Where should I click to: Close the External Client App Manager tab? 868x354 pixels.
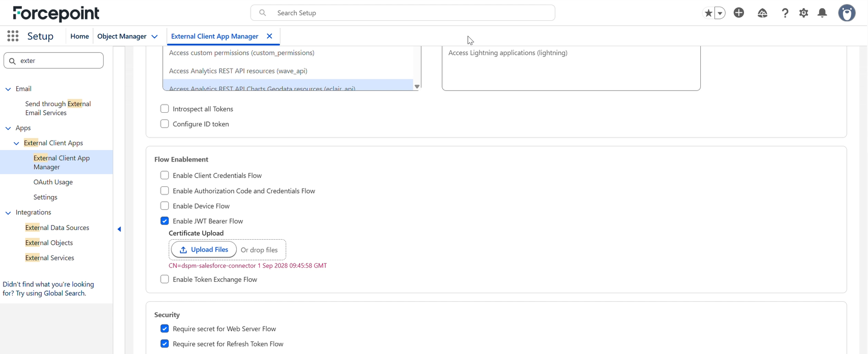tap(269, 36)
